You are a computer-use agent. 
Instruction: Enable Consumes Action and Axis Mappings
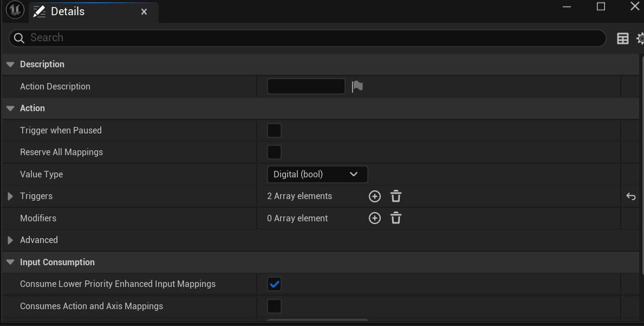275,306
